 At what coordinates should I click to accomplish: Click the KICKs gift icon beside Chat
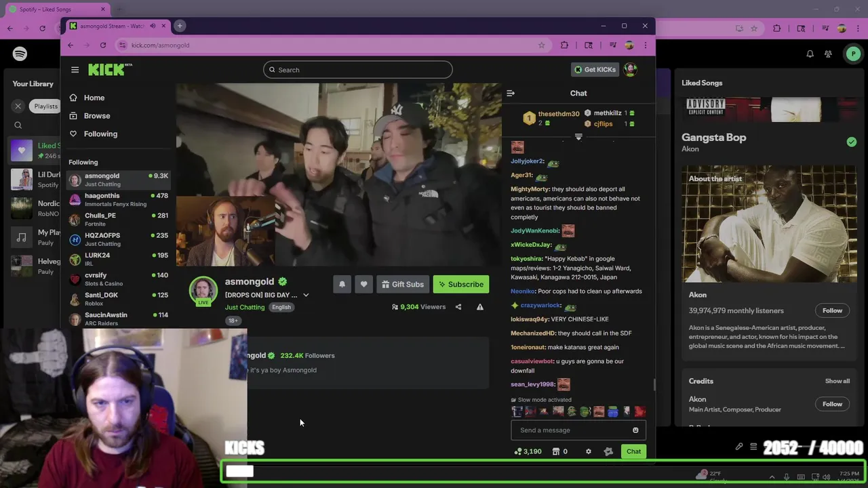(608, 451)
